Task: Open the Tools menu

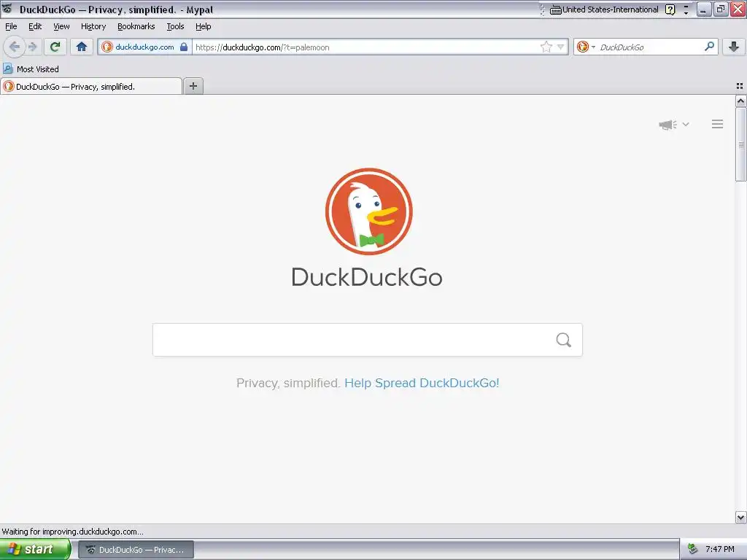Action: (x=175, y=26)
